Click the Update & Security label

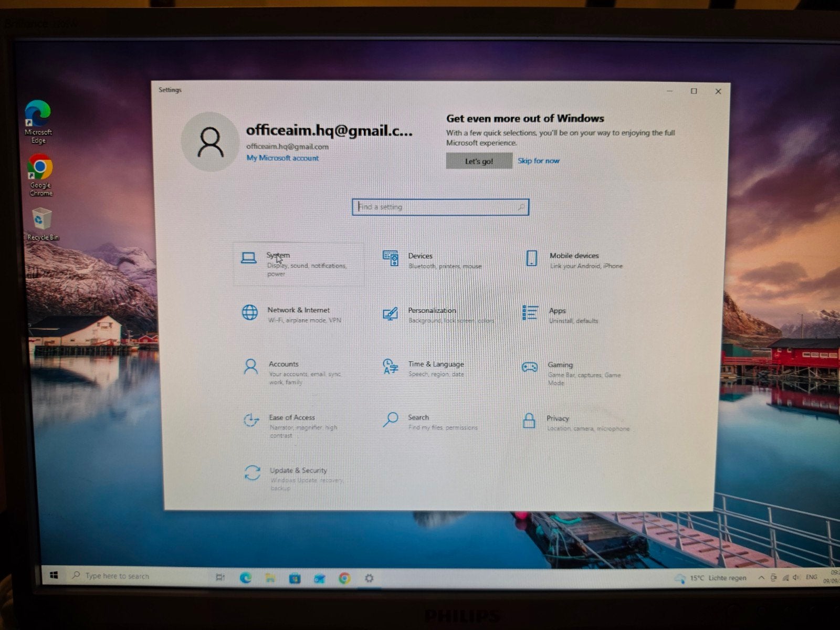(298, 470)
